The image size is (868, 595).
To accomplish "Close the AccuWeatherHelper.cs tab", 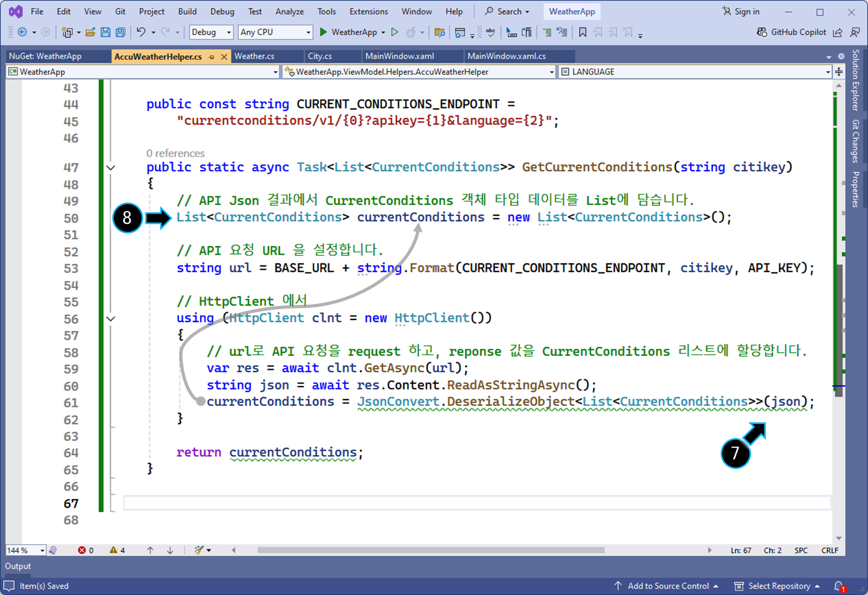I will 224,57.
